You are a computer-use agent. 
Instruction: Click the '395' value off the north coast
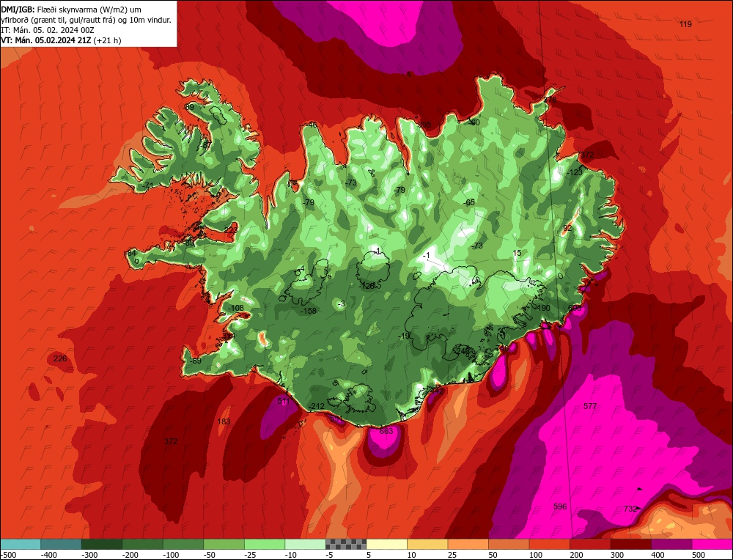coord(424,125)
